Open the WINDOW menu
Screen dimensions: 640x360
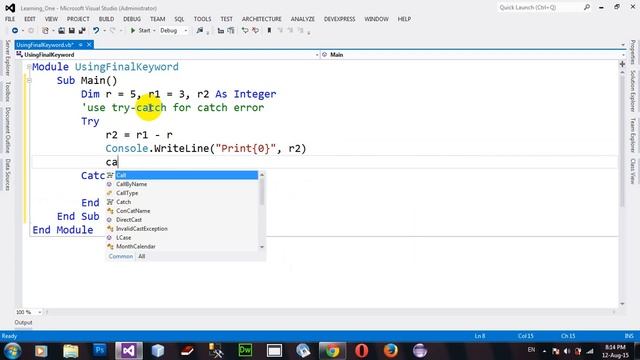376,19
